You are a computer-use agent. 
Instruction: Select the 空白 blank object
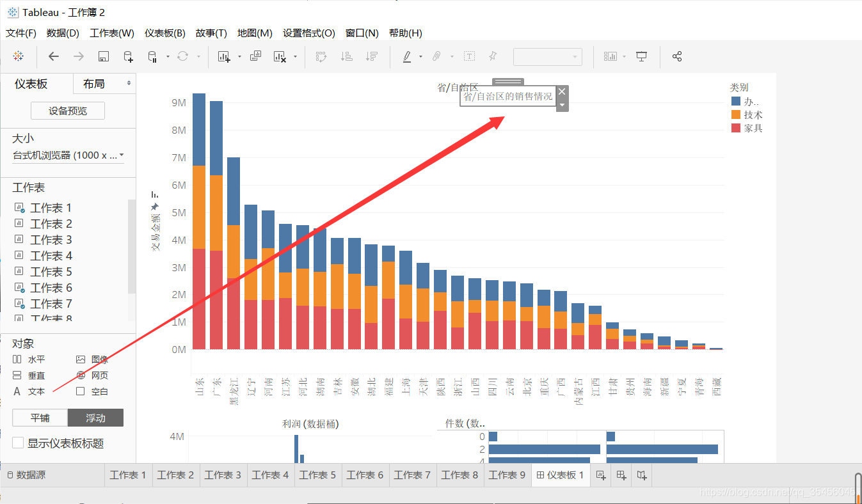[x=92, y=391]
